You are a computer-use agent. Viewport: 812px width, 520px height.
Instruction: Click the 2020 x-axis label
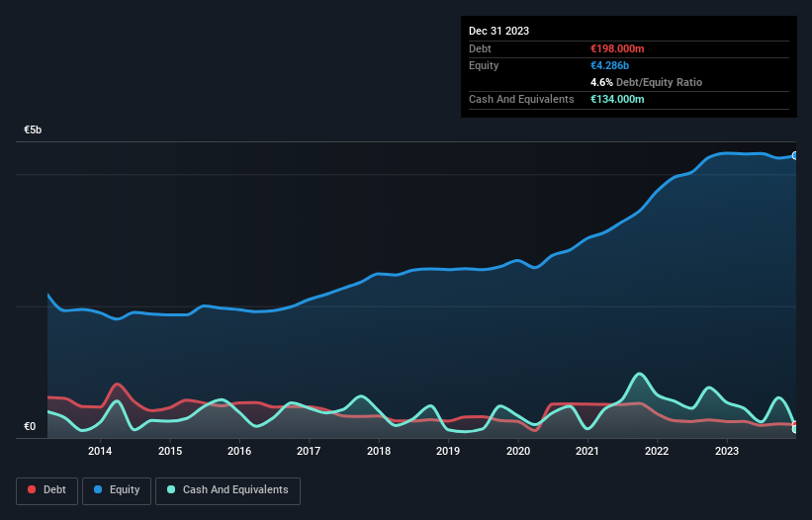click(x=518, y=451)
